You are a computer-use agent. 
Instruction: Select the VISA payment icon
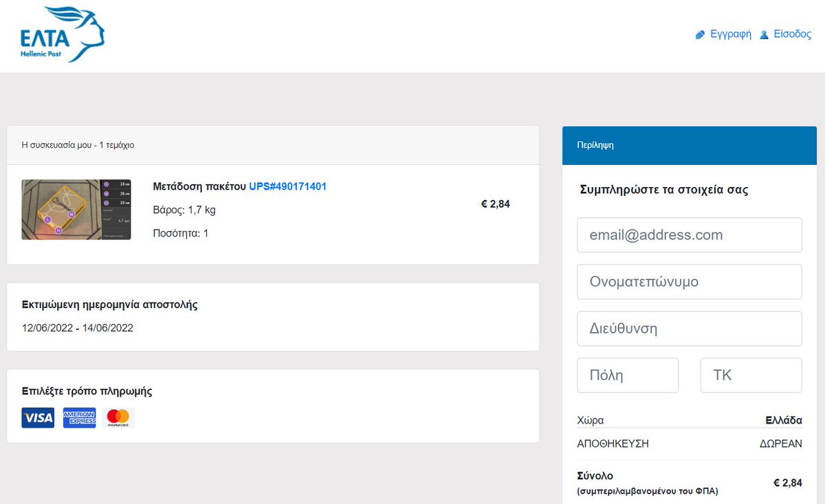coord(38,417)
